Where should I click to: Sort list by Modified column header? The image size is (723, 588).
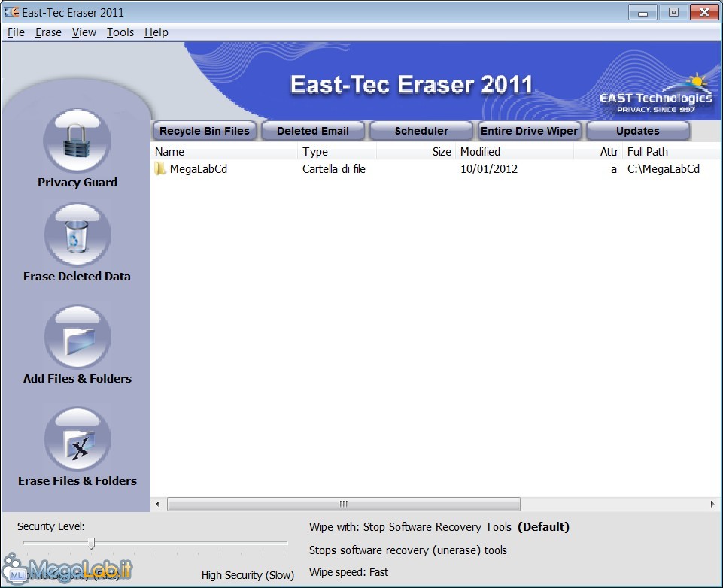(x=515, y=152)
